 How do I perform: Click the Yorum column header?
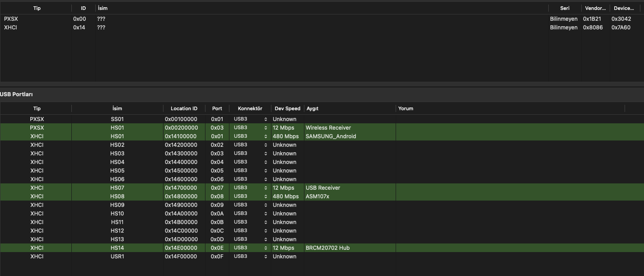tap(406, 108)
